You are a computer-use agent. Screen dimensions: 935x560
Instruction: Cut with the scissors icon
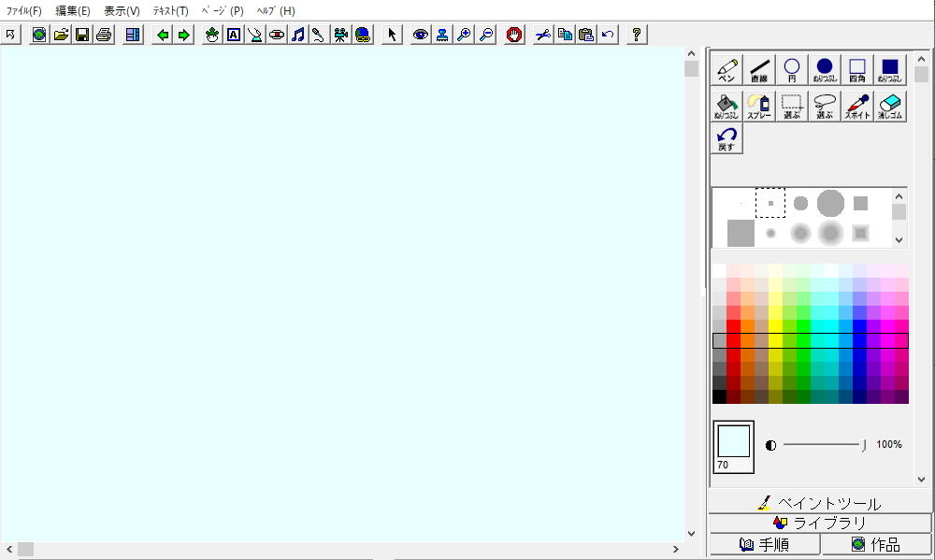542,35
